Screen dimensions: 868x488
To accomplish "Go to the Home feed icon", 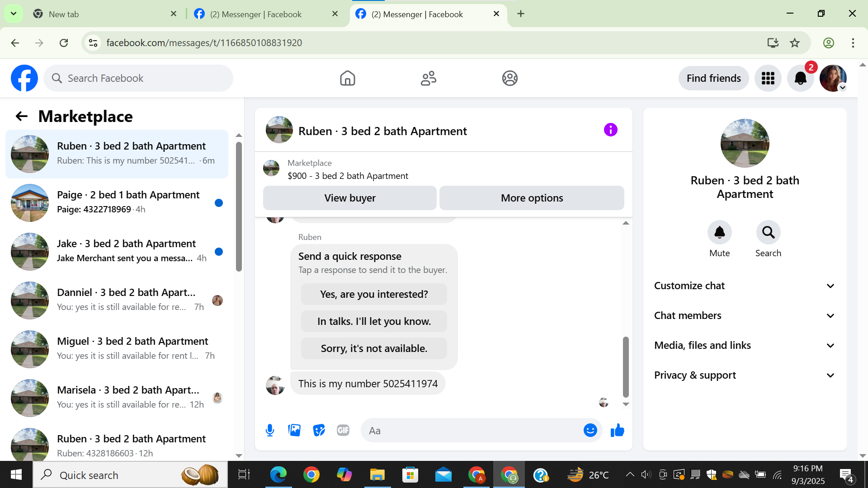I will tap(347, 78).
